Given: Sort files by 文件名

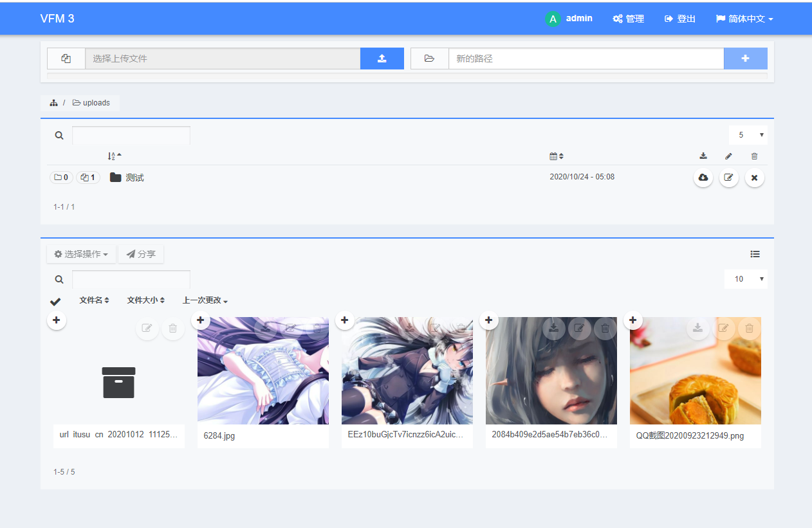Looking at the screenshot, I should click(94, 300).
